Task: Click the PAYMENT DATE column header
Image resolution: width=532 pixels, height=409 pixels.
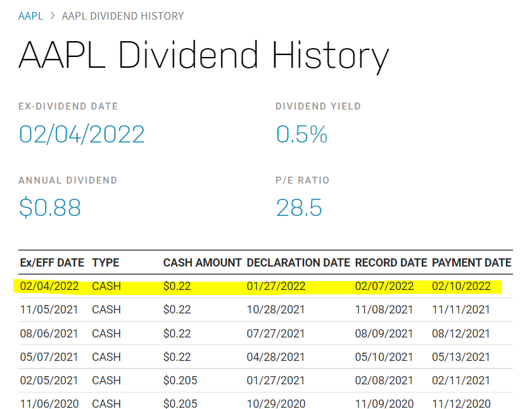Action: click(472, 263)
